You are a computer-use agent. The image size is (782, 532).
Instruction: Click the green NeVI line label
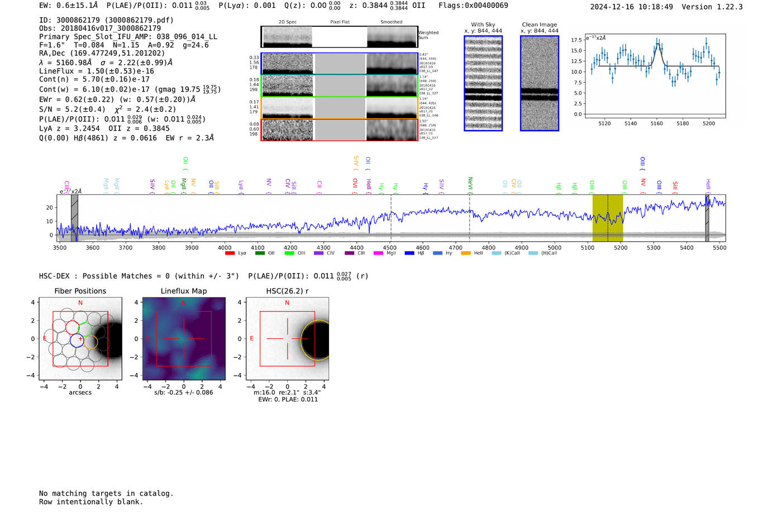pos(470,185)
